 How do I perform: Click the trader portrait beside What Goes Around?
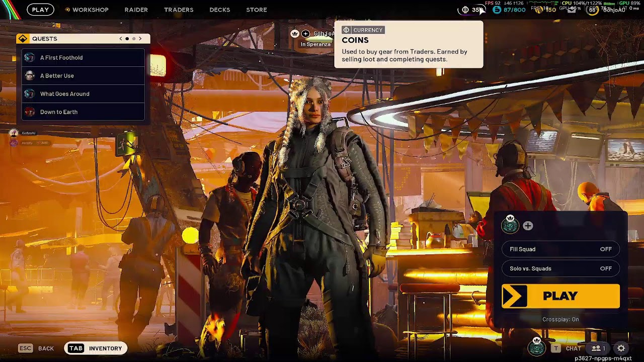pyautogui.click(x=30, y=94)
